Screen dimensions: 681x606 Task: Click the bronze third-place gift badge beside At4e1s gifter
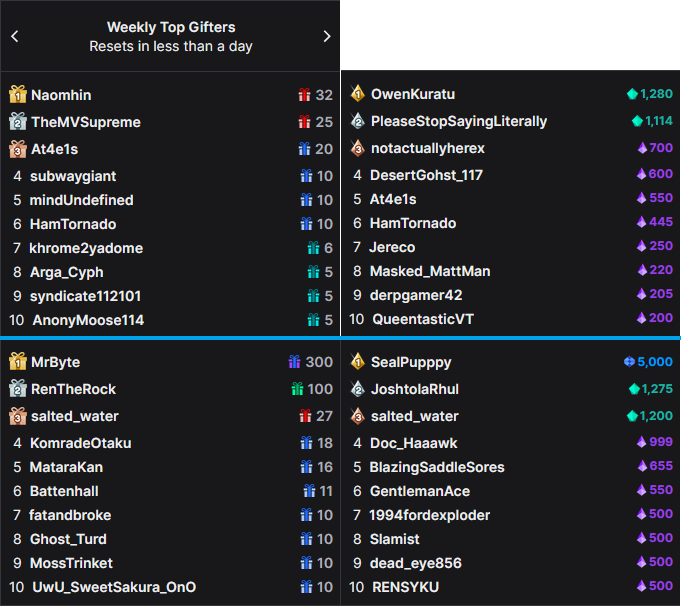coord(18,149)
